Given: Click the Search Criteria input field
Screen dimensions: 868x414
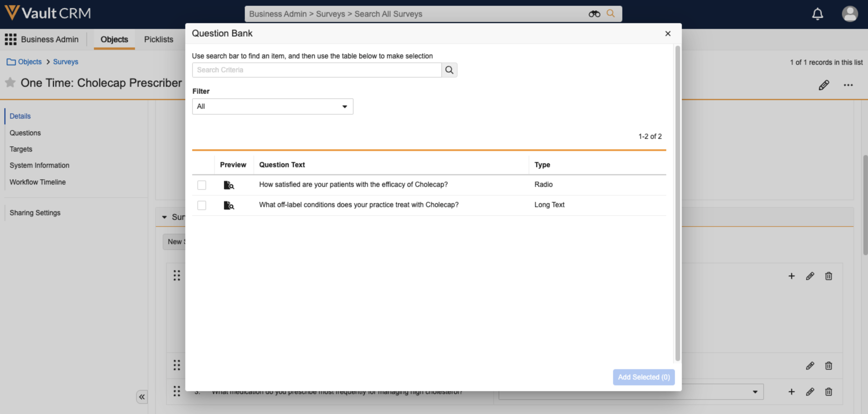Looking at the screenshot, I should [317, 70].
